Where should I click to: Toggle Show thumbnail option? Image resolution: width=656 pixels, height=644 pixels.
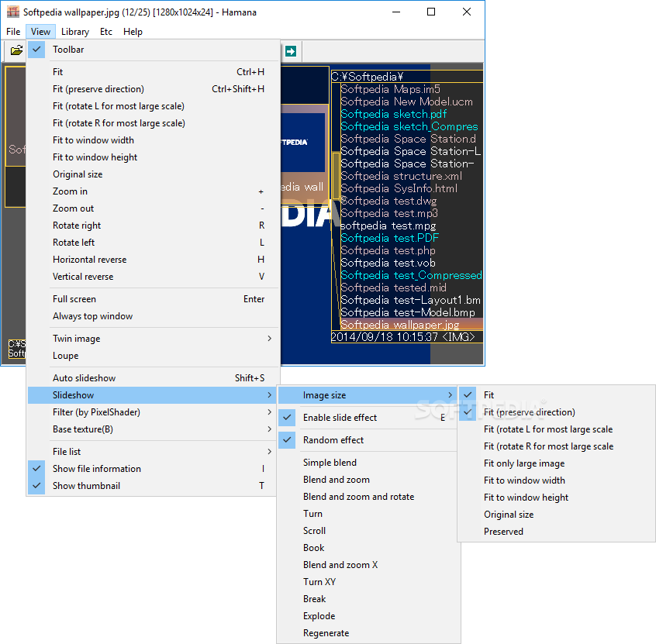[152, 486]
